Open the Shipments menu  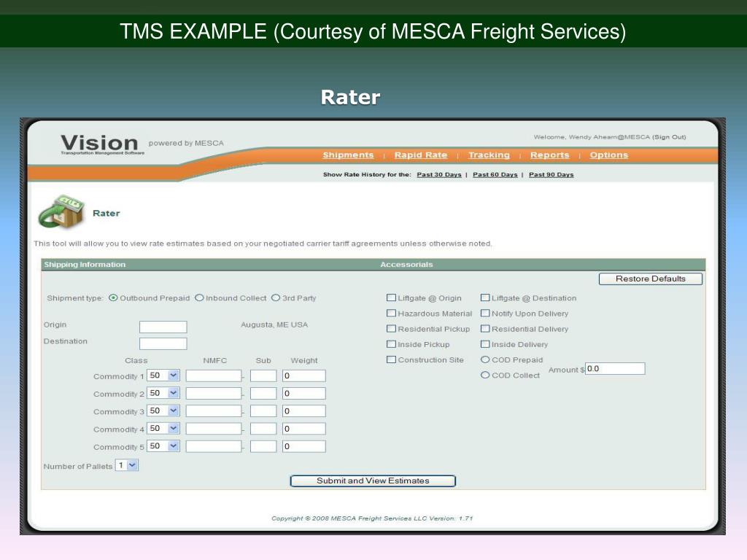coord(348,155)
